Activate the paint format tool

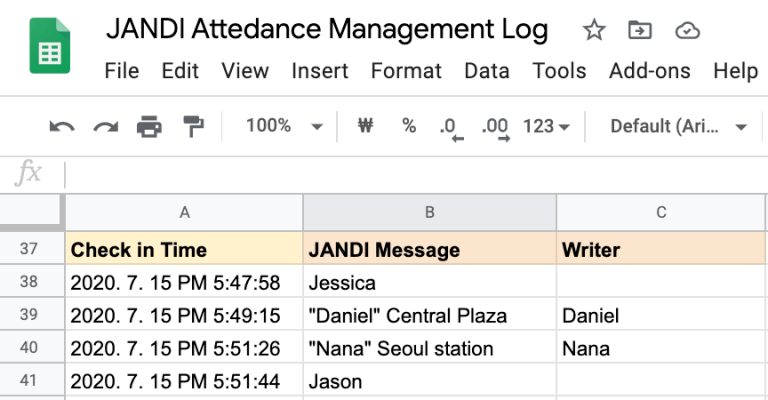point(193,126)
